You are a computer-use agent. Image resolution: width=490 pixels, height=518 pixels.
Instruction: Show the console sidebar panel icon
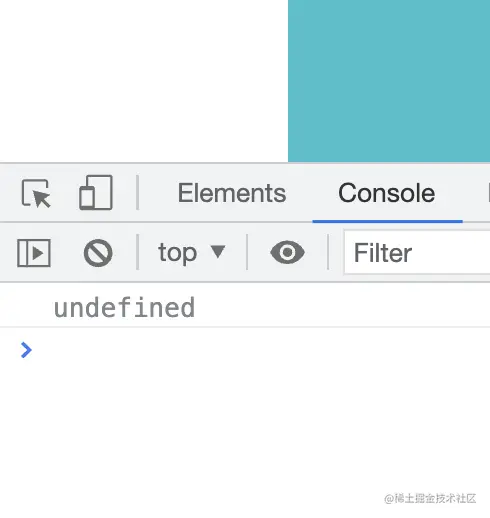coord(34,253)
